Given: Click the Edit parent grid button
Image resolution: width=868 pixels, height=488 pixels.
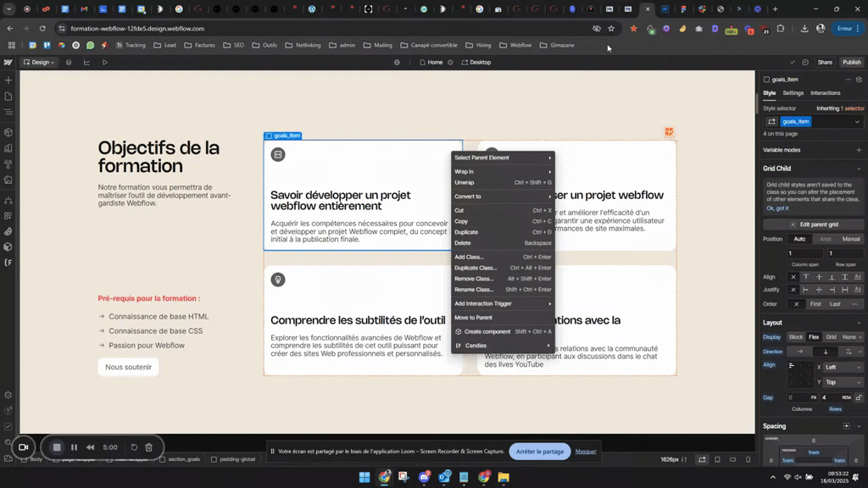Looking at the screenshot, I should [x=814, y=225].
